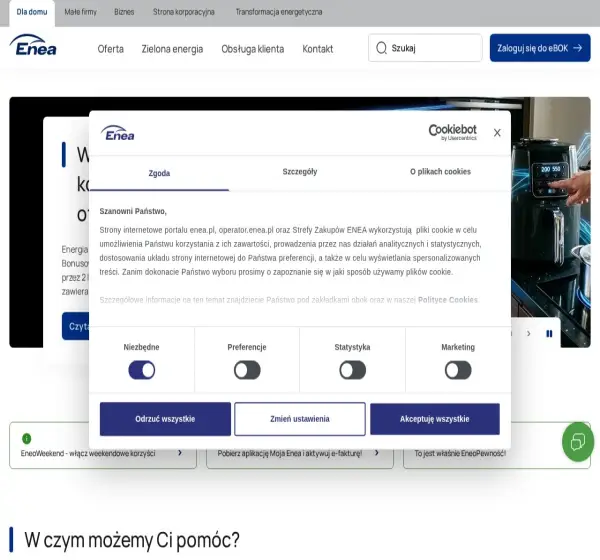Screen dimensions: 600x560
Task: Select the Dla domu top tab
Action: click(x=32, y=12)
